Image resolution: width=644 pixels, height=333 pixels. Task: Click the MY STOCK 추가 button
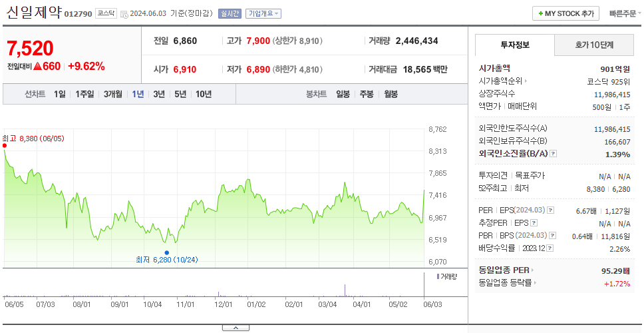tap(565, 13)
